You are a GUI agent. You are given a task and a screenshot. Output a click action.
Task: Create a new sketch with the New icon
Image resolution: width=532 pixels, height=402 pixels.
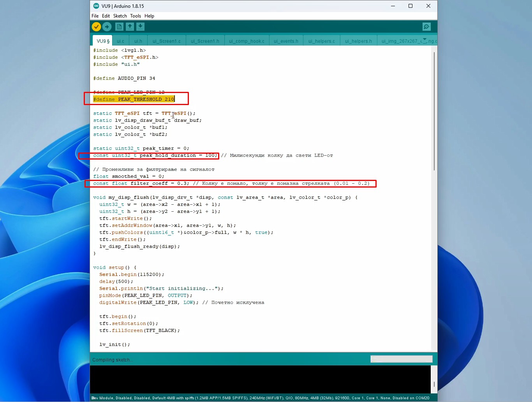(120, 27)
